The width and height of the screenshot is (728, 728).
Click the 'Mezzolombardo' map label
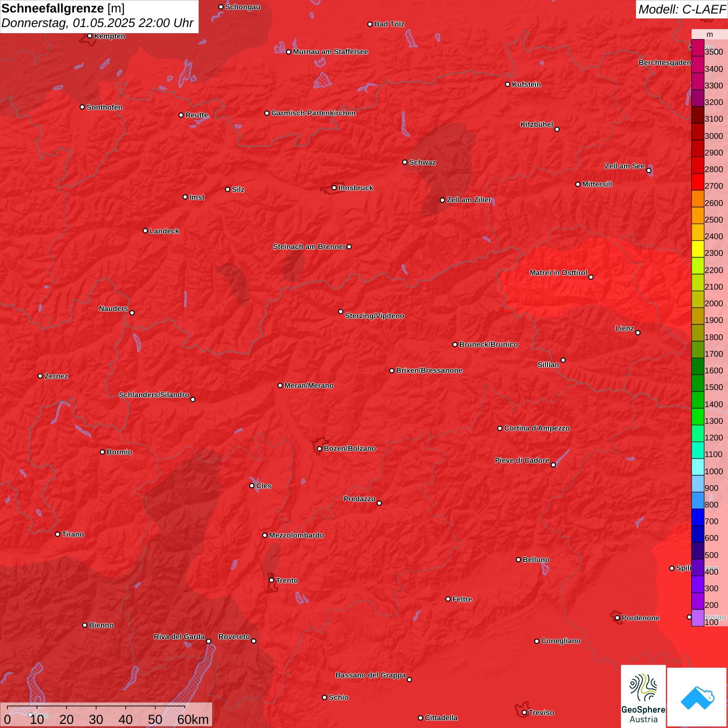(x=296, y=535)
